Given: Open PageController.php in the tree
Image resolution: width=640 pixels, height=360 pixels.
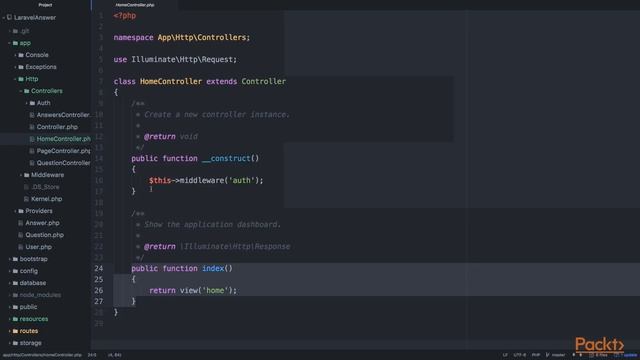Looking at the screenshot, I should 63,151.
